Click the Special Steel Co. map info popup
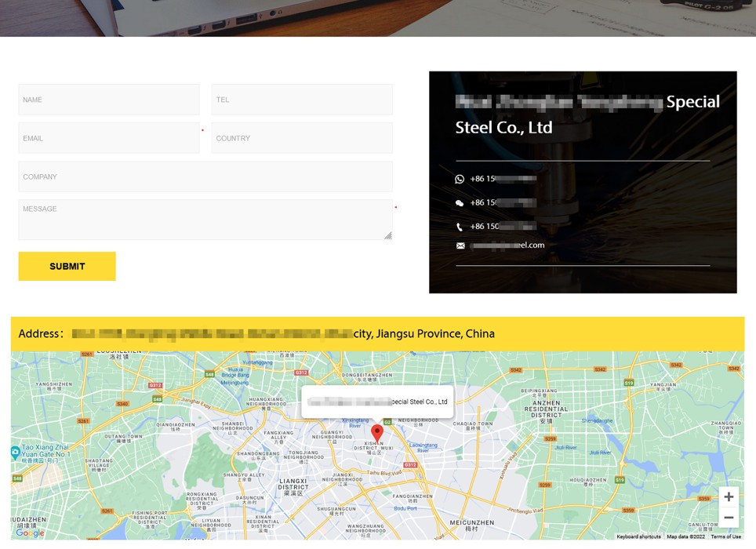 pyautogui.click(x=377, y=402)
